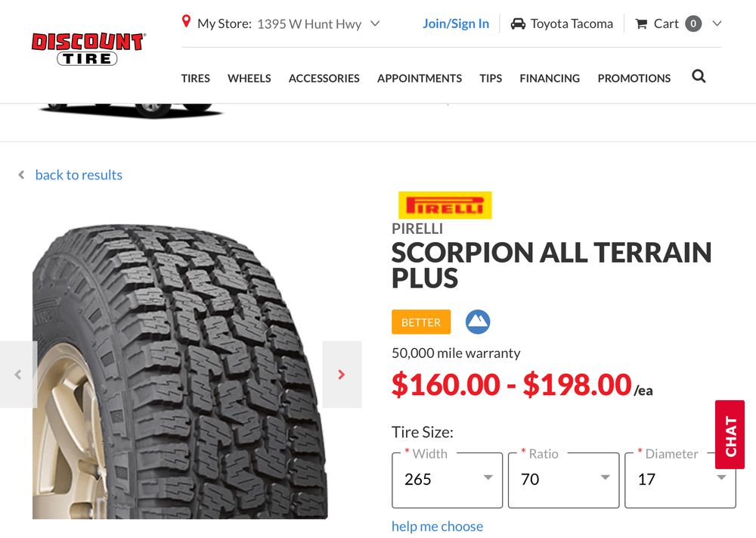Image resolution: width=756 pixels, height=538 pixels.
Task: Go to the Promotions menu item
Action: tap(634, 78)
